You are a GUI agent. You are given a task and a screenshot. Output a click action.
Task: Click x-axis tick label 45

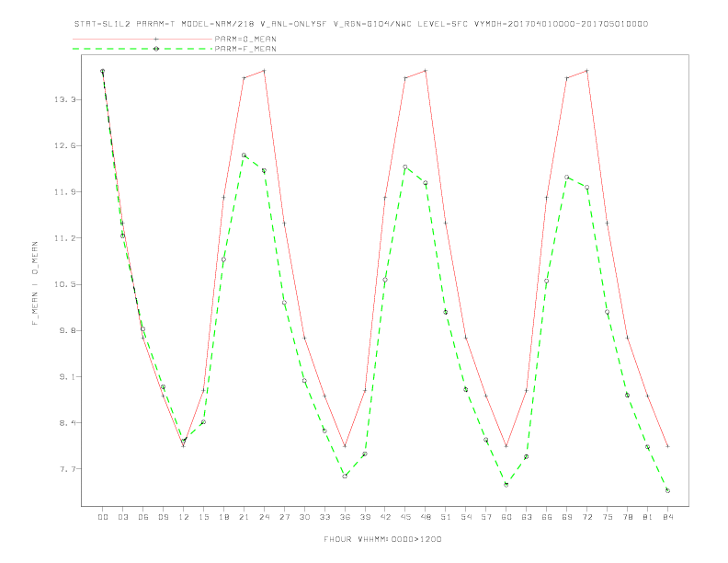405,517
